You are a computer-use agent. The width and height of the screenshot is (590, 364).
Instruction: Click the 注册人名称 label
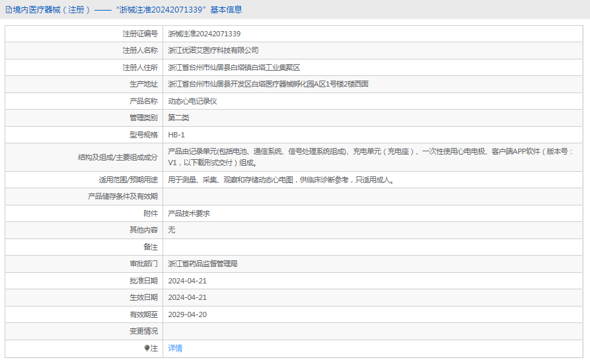pos(140,50)
